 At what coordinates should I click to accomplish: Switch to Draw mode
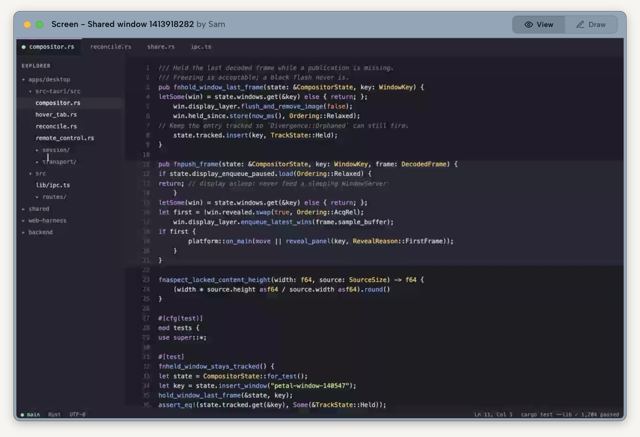coord(591,24)
